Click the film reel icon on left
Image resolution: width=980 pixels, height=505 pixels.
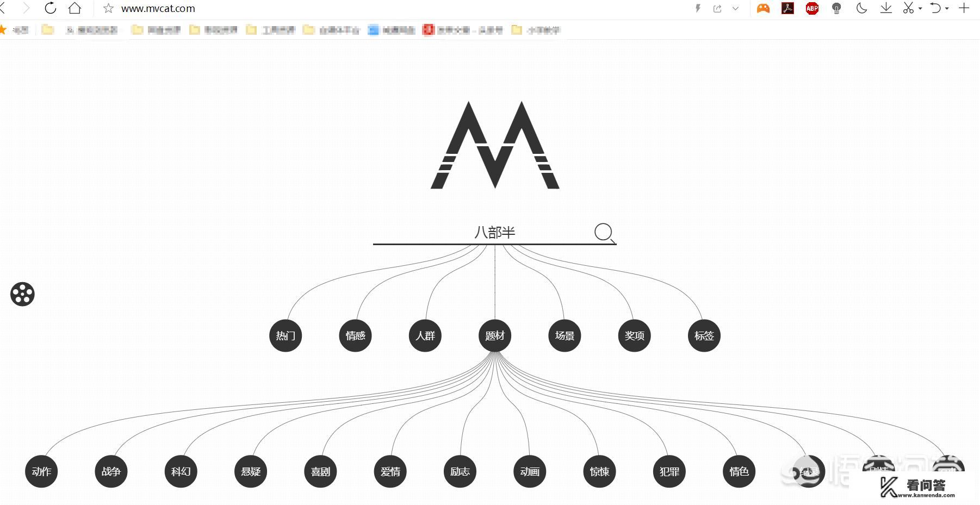(22, 294)
